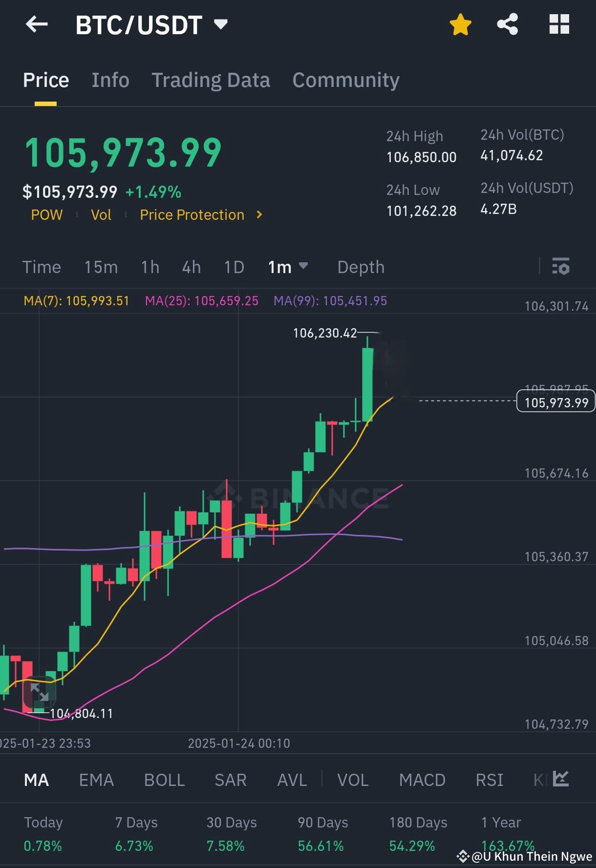Viewport: 596px width, 868px height.
Task: Open the share options icon
Action: click(x=508, y=23)
